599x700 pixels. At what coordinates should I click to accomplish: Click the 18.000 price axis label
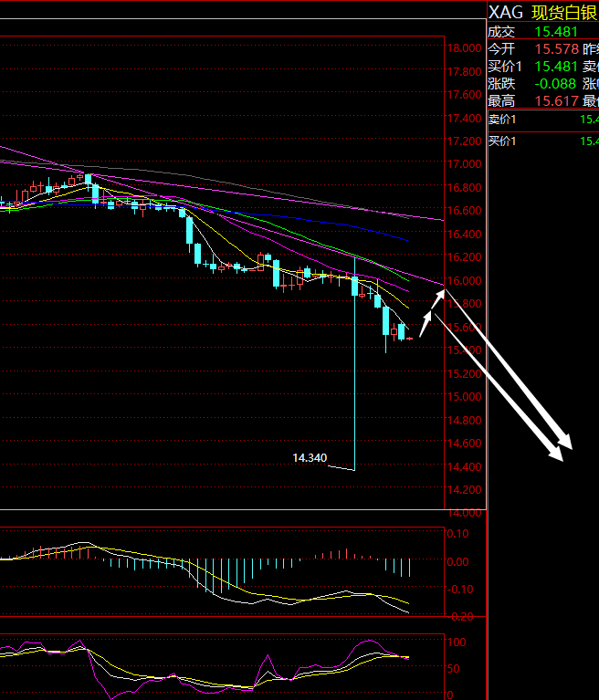tap(464, 48)
